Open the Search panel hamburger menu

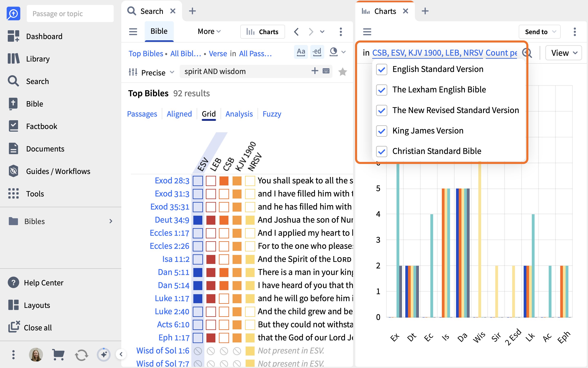click(x=133, y=32)
